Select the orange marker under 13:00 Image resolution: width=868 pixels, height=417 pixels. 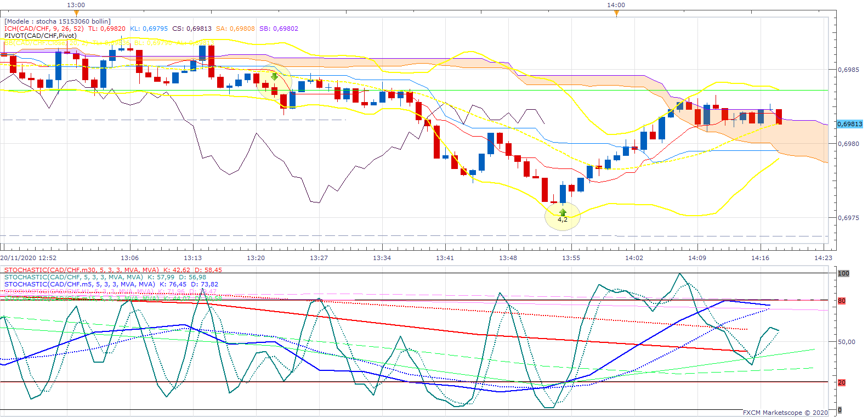pyautogui.click(x=76, y=13)
